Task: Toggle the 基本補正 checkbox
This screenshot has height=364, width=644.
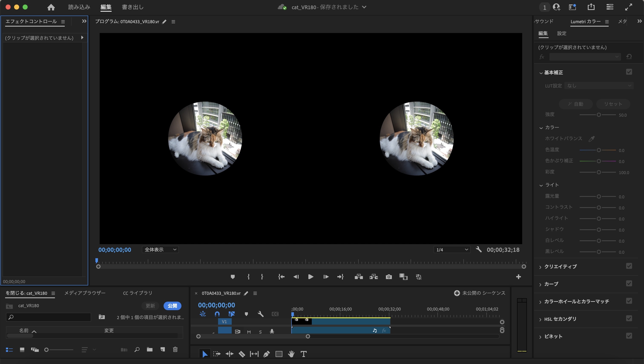Action: 629,72
